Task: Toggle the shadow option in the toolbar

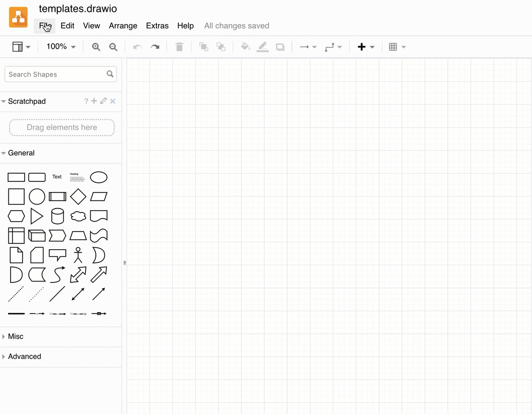Action: pyautogui.click(x=280, y=47)
